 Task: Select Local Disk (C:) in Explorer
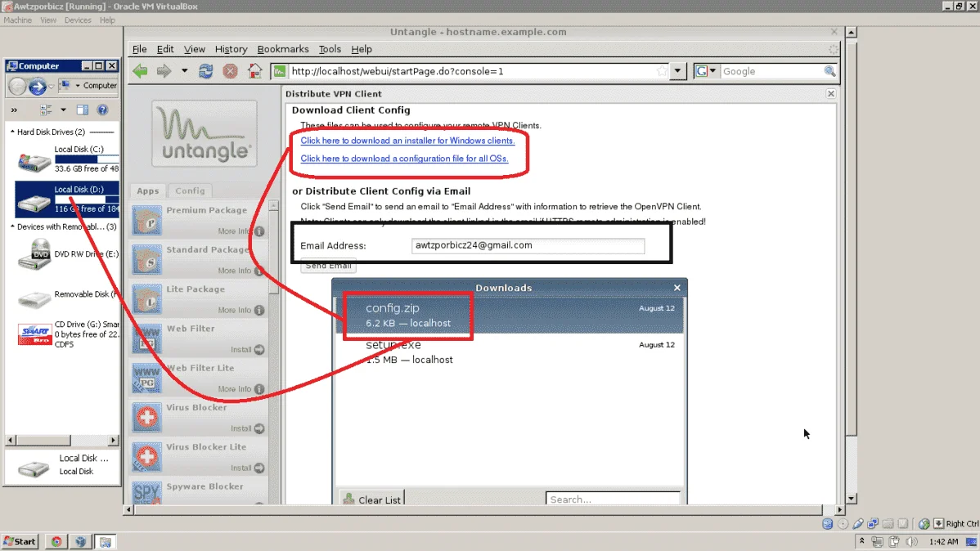point(66,159)
